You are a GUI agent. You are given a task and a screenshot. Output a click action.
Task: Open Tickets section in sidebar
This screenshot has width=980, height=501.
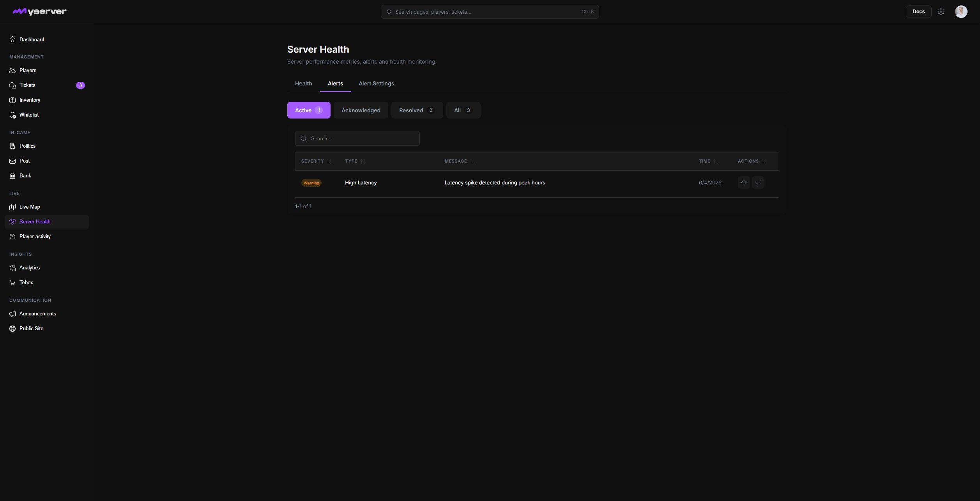47,85
